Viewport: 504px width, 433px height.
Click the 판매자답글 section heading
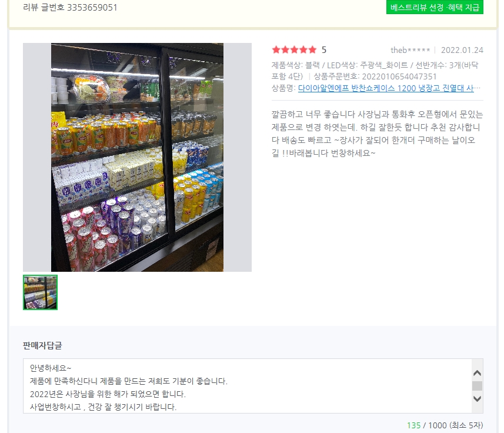coord(42,345)
